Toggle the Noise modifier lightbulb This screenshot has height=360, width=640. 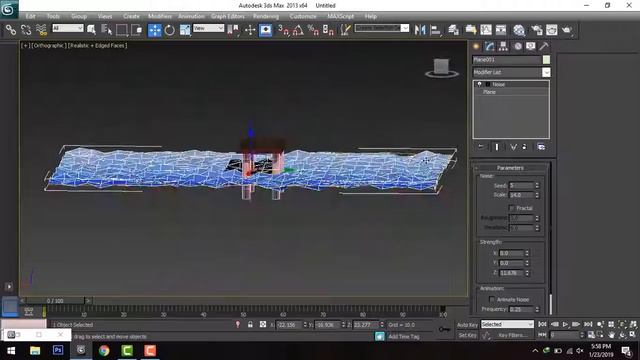click(x=480, y=84)
